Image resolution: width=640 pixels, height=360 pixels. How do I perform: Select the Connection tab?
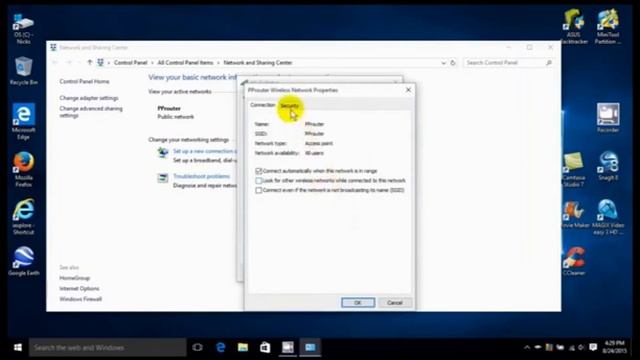[263, 105]
